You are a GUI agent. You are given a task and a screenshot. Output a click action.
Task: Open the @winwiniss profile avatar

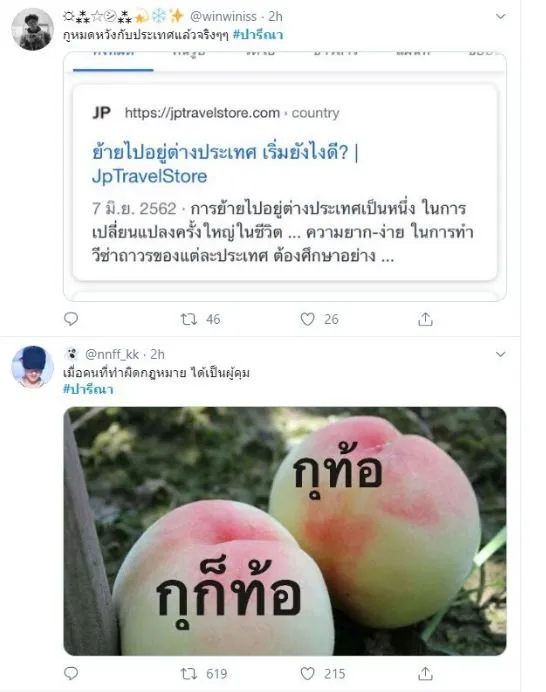32,30
